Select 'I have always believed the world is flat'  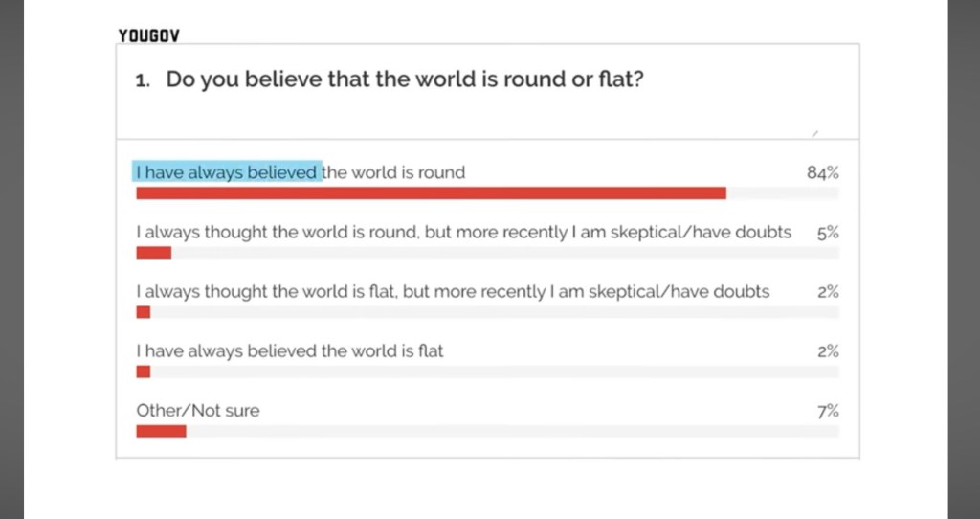point(290,351)
